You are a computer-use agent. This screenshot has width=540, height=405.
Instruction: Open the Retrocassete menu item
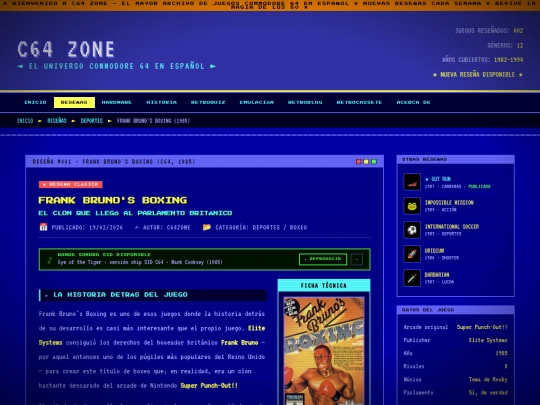(359, 102)
